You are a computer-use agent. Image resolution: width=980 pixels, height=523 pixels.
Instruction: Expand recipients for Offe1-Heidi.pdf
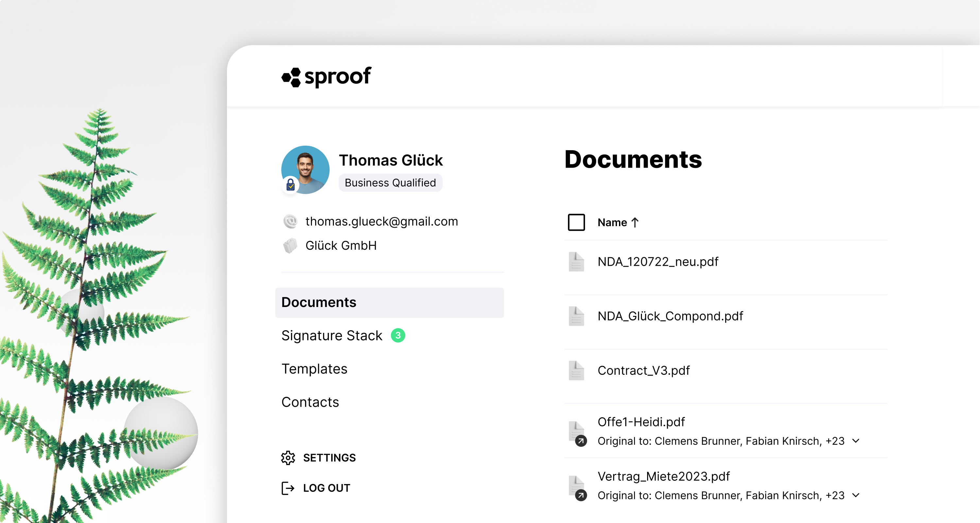pos(856,441)
